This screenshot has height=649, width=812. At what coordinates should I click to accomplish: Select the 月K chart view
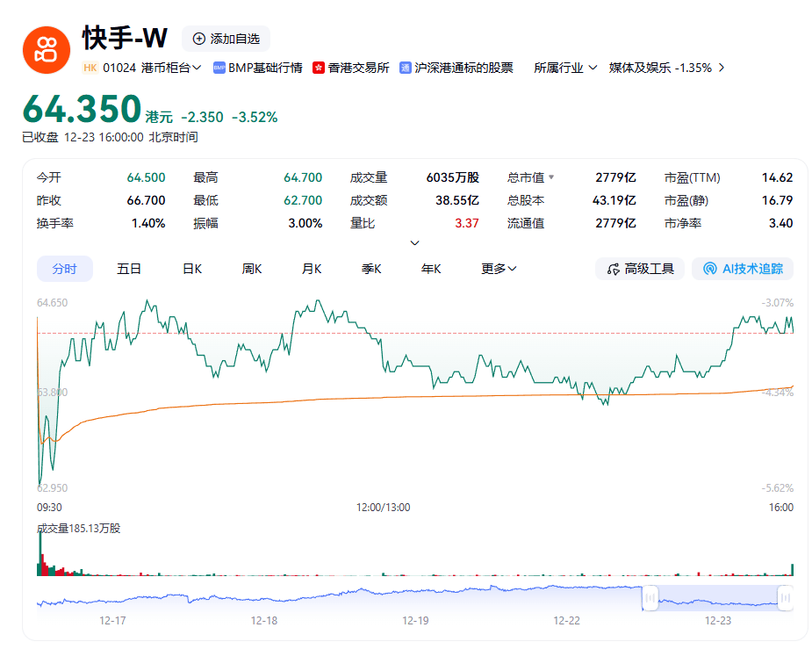311,269
